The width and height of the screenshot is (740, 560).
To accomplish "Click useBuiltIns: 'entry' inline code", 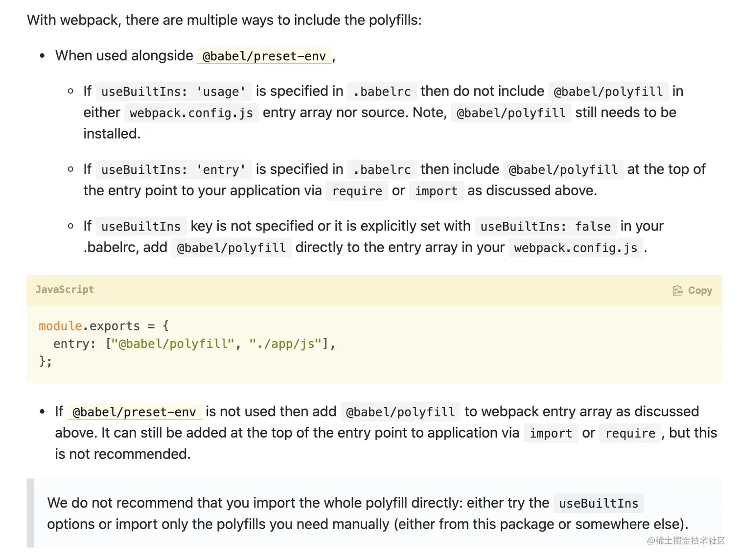I will click(x=173, y=169).
